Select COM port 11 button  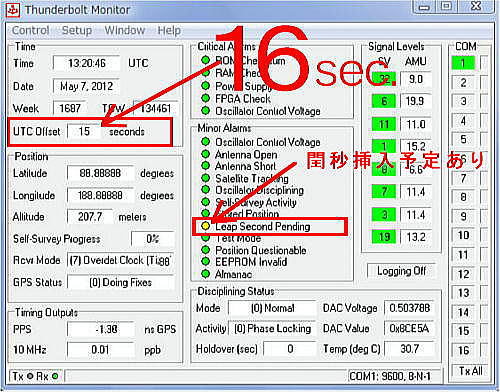(x=463, y=255)
